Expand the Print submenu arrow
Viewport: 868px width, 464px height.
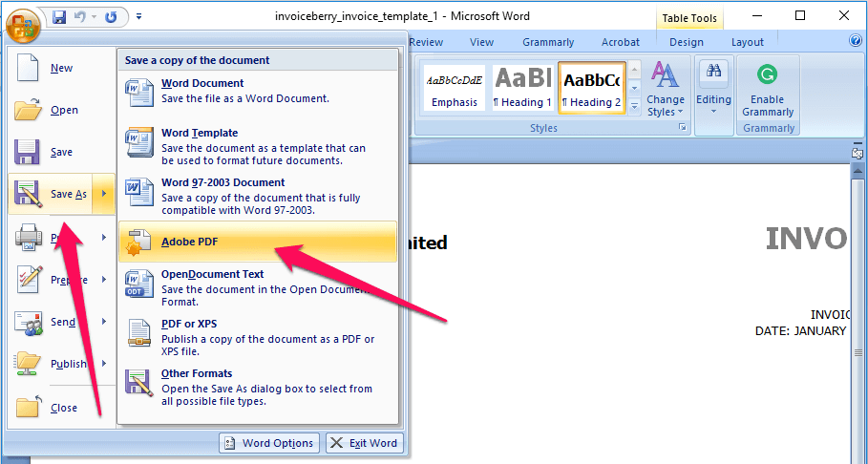(104, 238)
